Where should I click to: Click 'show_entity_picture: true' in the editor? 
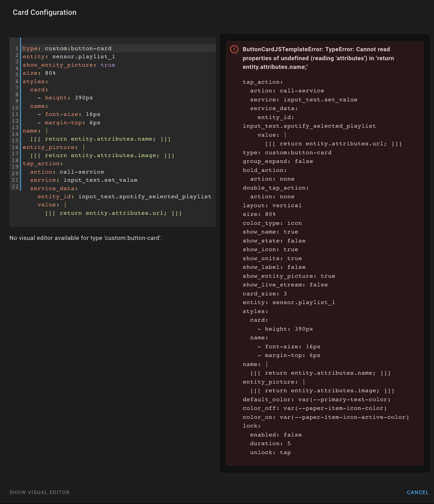69,65
